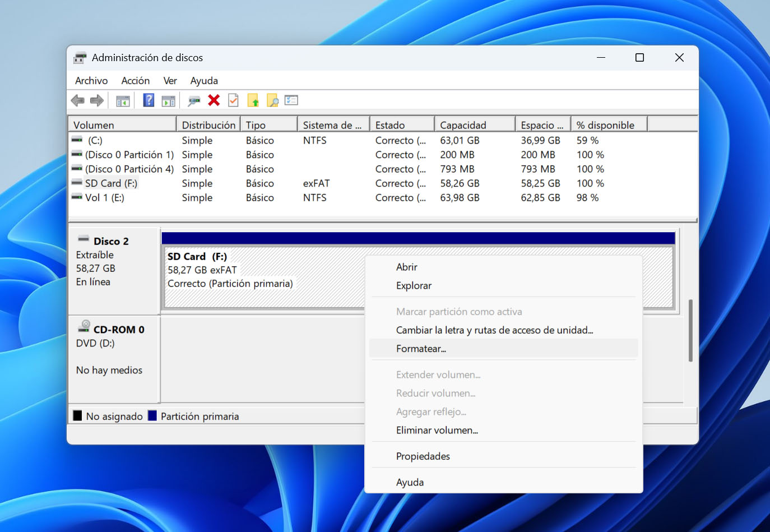Image resolution: width=770 pixels, height=532 pixels.
Task: Open the Archivo menu
Action: pos(91,81)
